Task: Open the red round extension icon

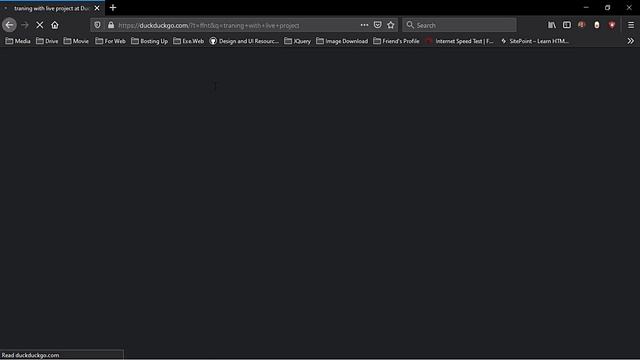Action: pos(582,25)
